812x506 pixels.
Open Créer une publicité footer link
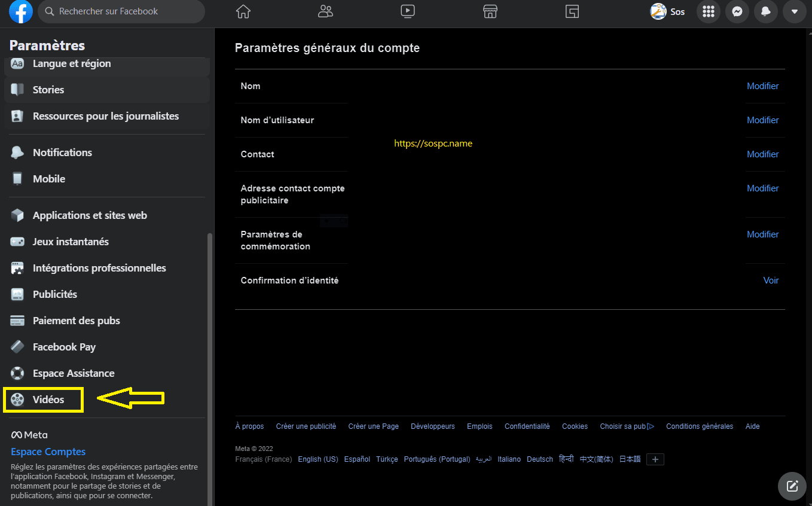306,426
